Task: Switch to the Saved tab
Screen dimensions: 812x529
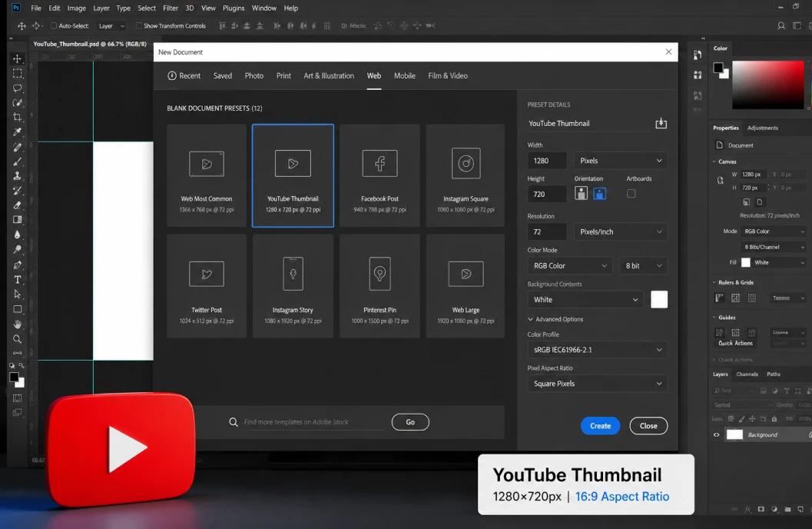Action: (x=223, y=75)
